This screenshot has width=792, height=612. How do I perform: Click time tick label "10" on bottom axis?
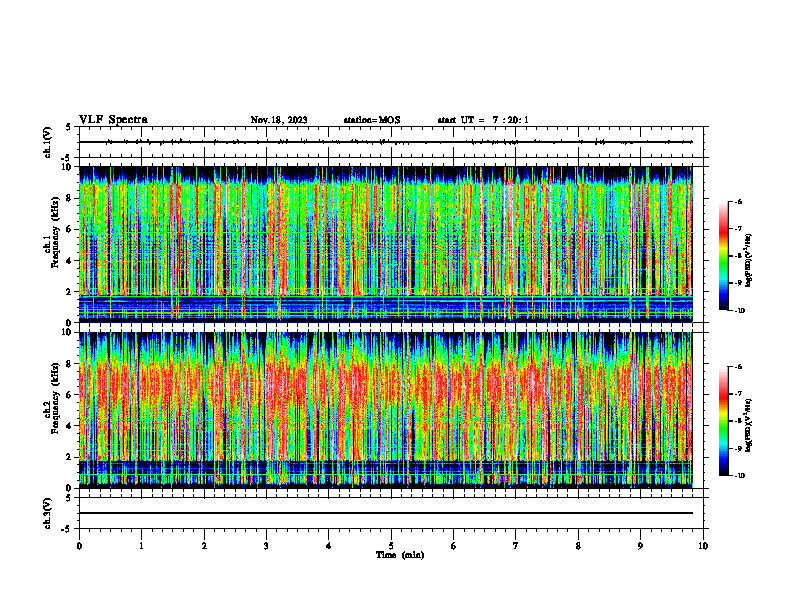(x=703, y=546)
